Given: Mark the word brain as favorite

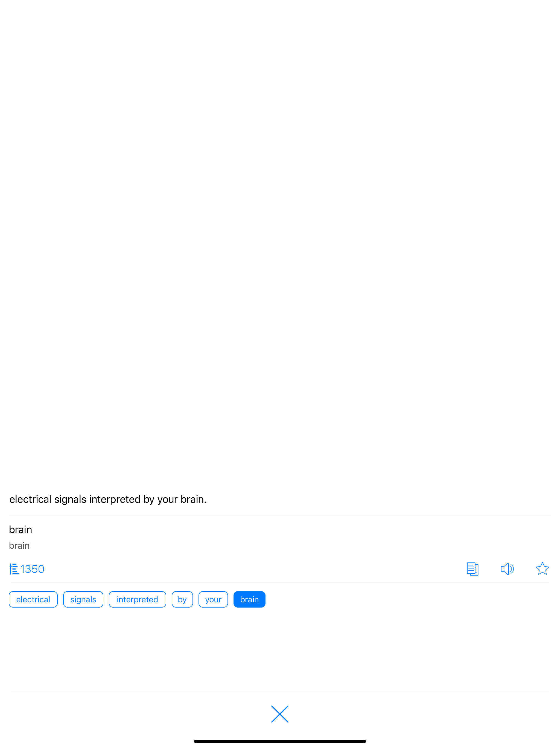Looking at the screenshot, I should click(x=542, y=569).
